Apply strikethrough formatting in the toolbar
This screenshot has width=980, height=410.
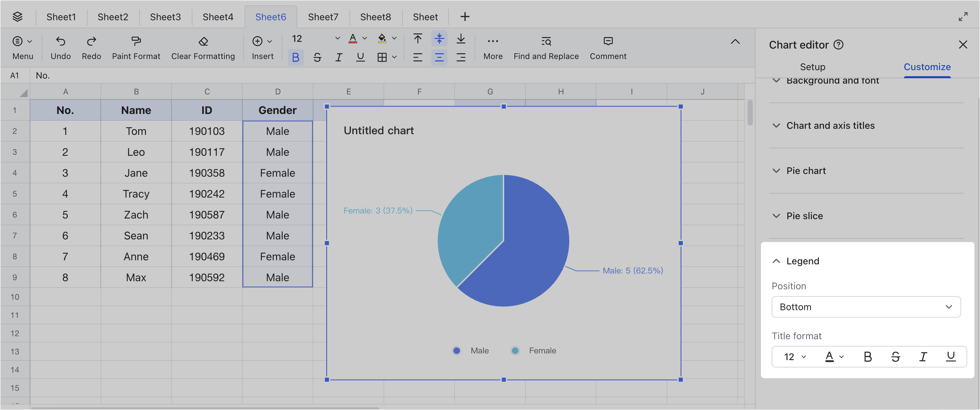(317, 57)
